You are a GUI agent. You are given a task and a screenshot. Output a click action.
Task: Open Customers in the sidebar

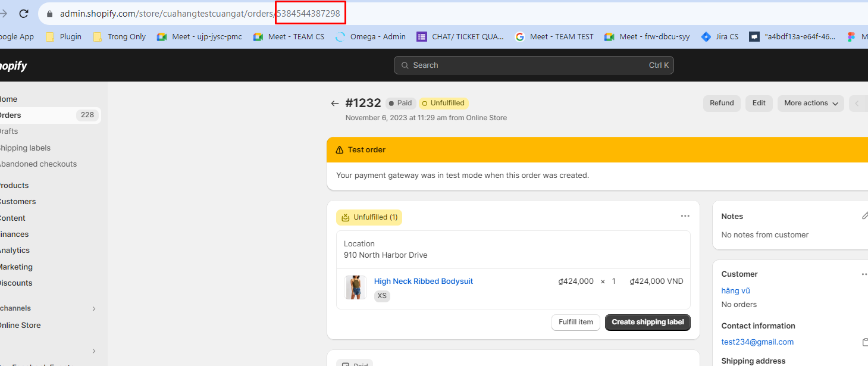[x=17, y=201]
